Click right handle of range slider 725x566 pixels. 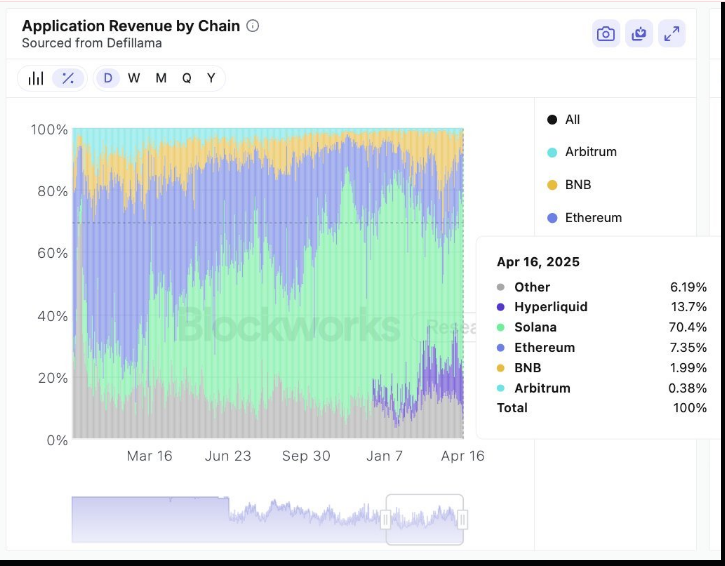point(462,519)
